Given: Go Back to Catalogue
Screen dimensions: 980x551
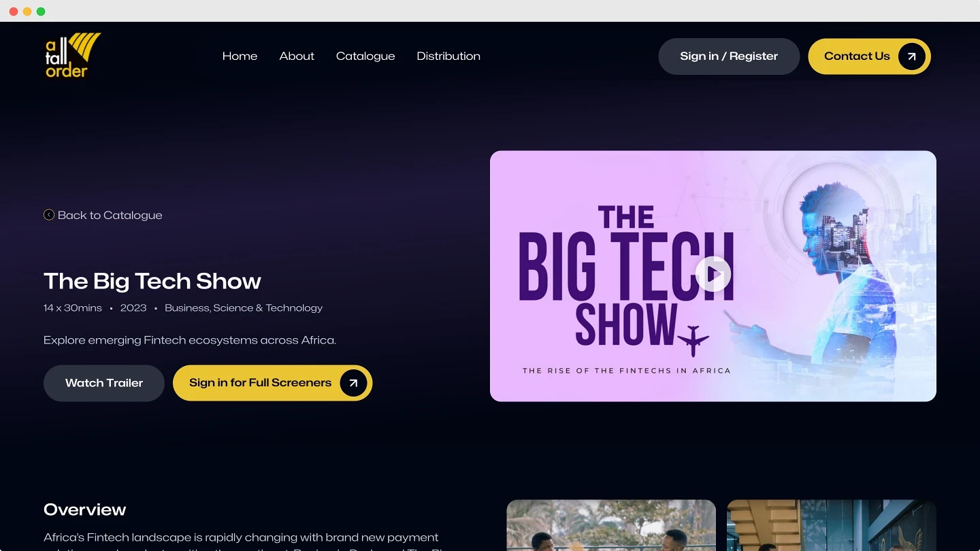Looking at the screenshot, I should click(110, 215).
